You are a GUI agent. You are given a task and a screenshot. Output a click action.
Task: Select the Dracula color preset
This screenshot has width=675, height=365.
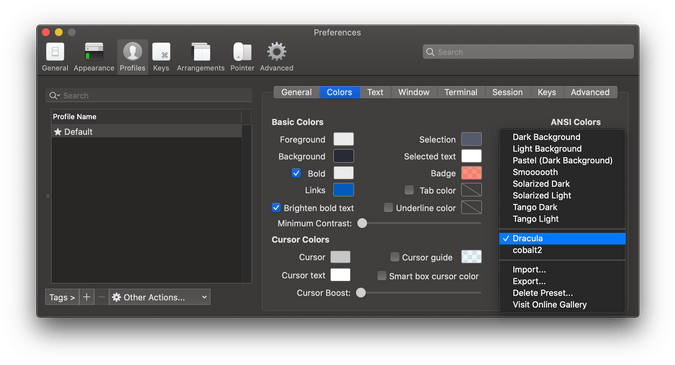pyautogui.click(x=562, y=238)
